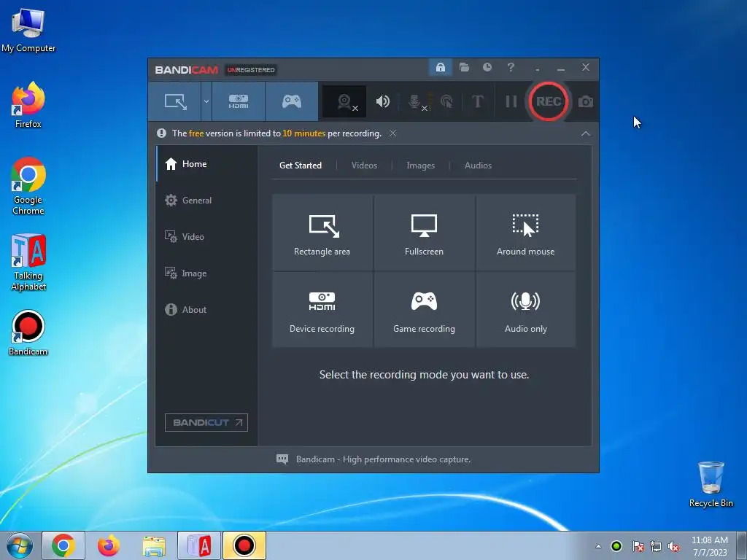Toggle mouse click effects icon

(446, 101)
